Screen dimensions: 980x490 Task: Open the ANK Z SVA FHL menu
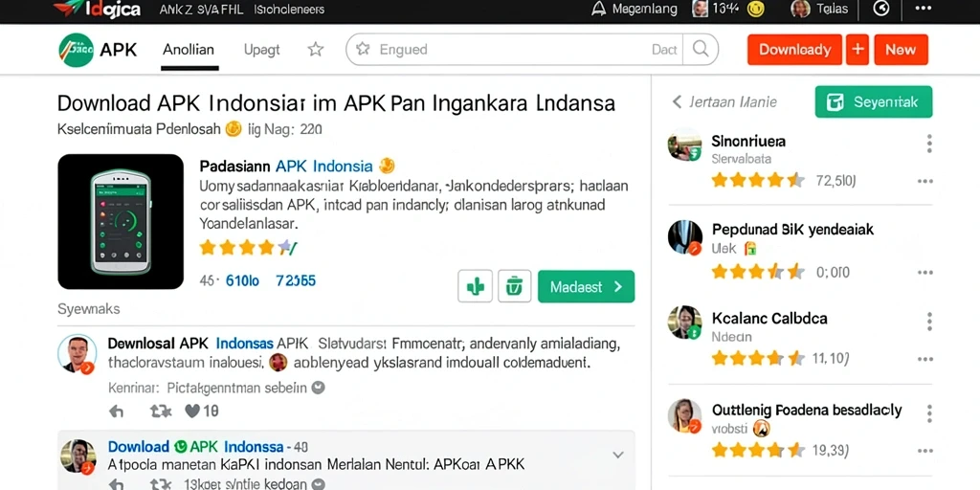pyautogui.click(x=200, y=10)
